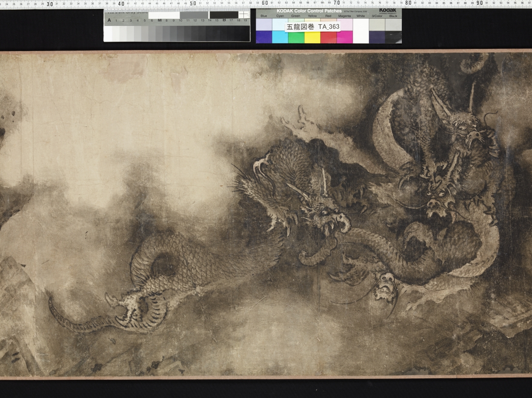This screenshot has width=532, height=398.
Task: Click the saturated red color patch
Action: tap(329, 37)
